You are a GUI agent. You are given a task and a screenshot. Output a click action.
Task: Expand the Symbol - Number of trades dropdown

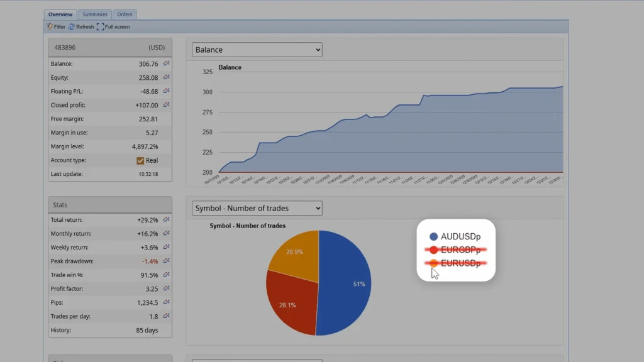coord(257,208)
